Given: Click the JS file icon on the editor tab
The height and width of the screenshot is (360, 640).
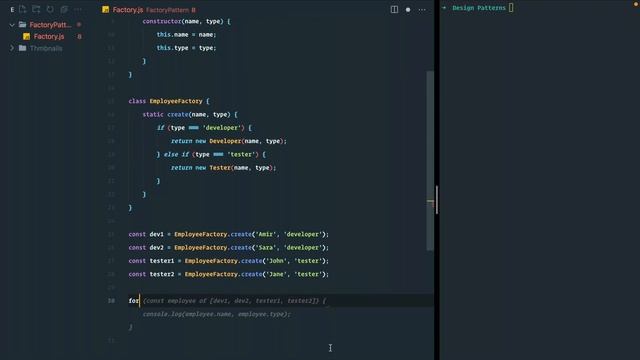Looking at the screenshot, I should point(106,9).
